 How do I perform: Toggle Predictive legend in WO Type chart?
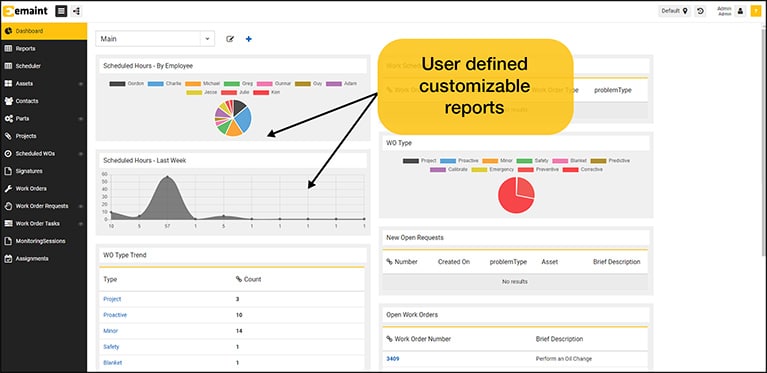(610, 160)
